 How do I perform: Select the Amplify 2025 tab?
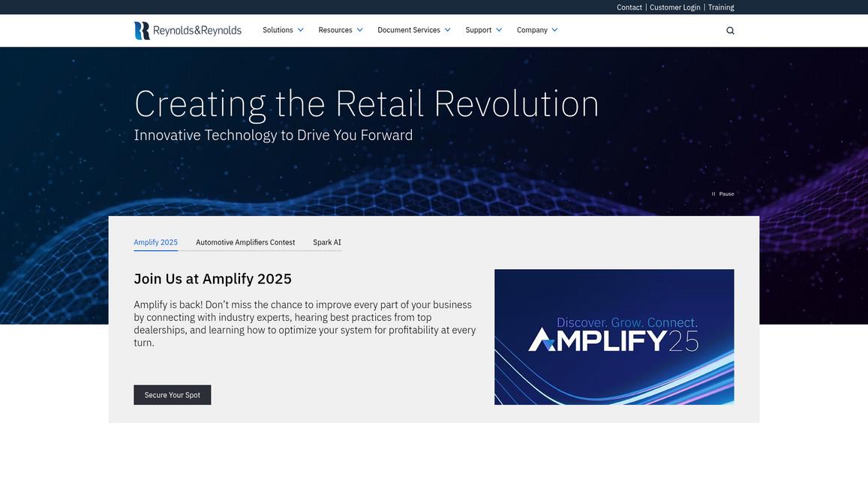155,242
